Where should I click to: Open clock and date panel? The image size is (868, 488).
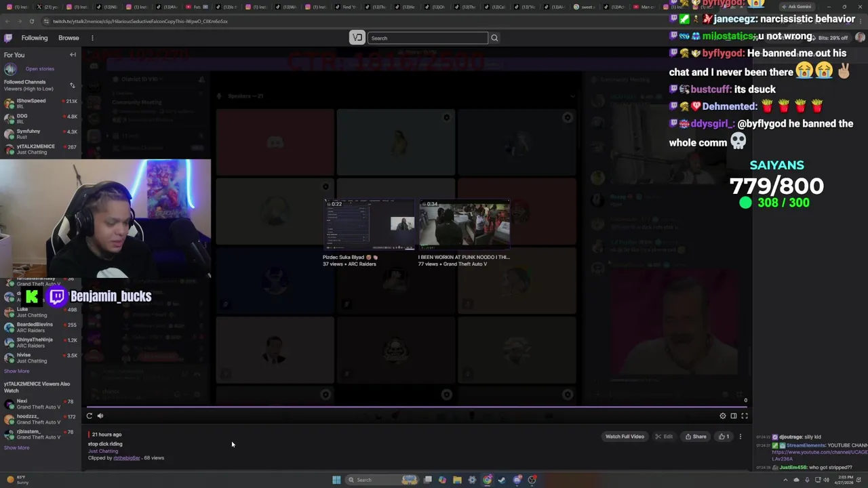pos(844,480)
